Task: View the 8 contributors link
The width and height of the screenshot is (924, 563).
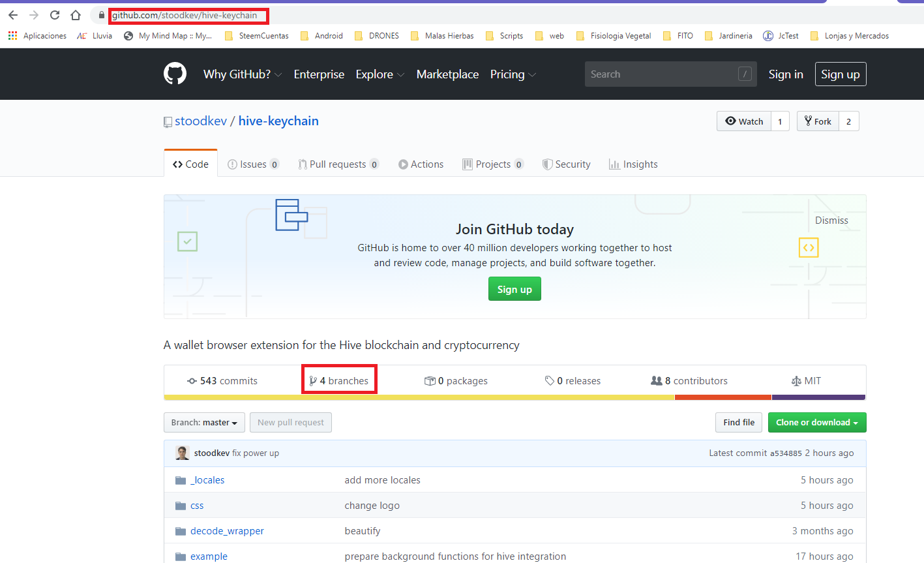Action: click(689, 381)
